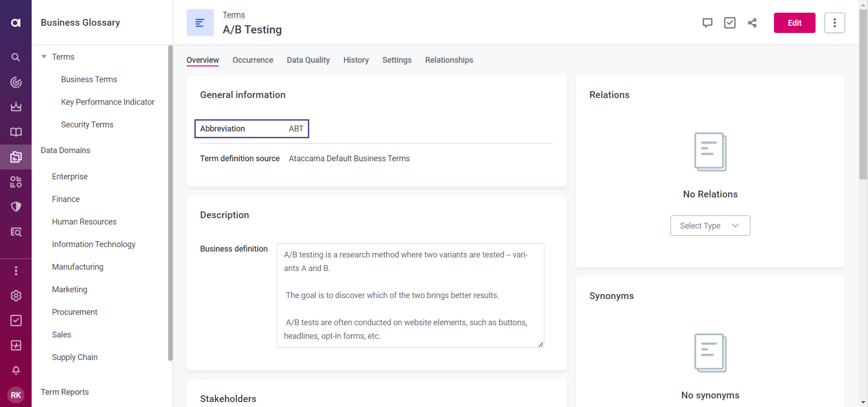Open the comments speech bubble icon
868x407 pixels.
[707, 23]
